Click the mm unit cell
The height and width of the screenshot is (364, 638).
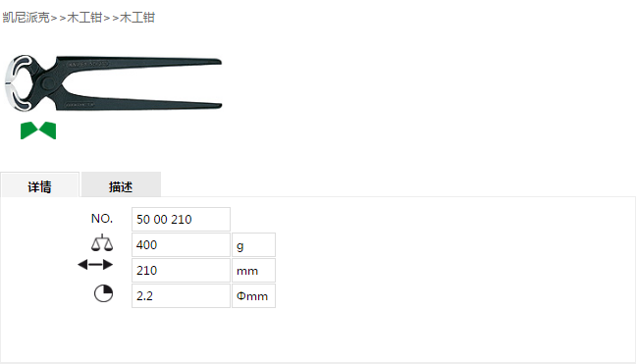[x=253, y=271]
